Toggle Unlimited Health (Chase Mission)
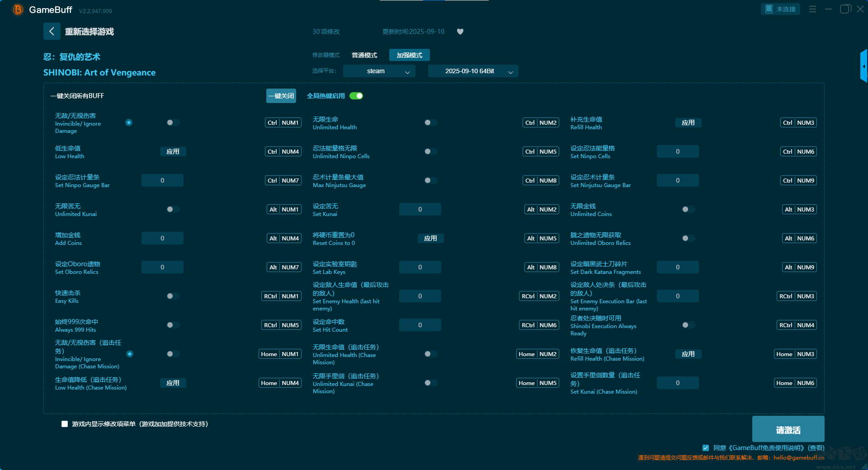 [430, 354]
